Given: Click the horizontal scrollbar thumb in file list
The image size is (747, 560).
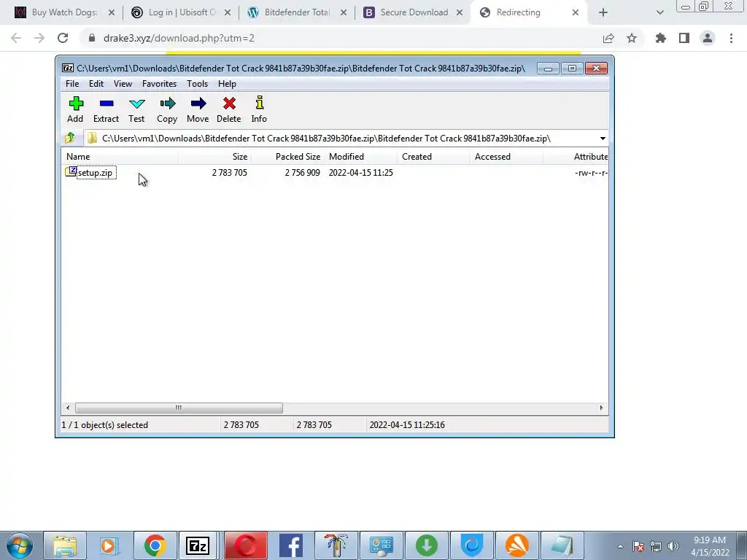Looking at the screenshot, I should [x=179, y=408].
